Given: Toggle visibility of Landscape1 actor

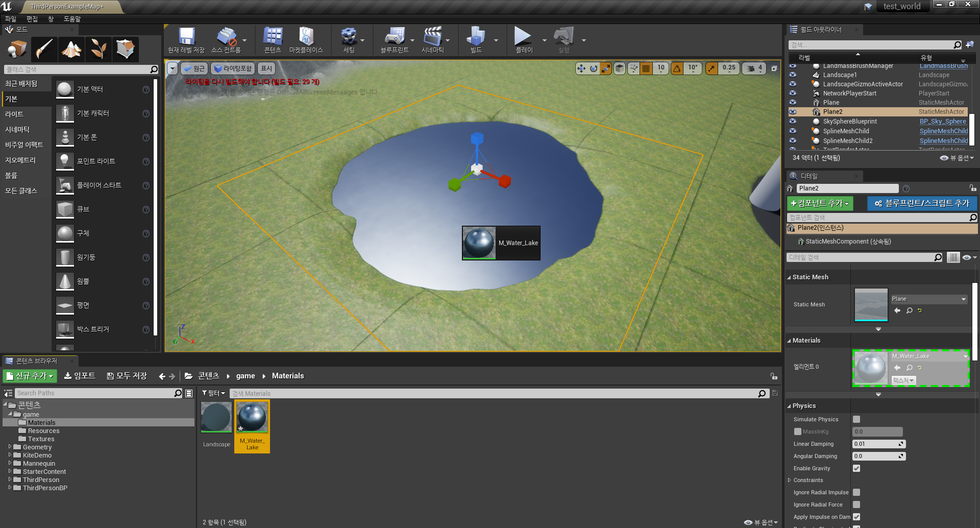Looking at the screenshot, I should click(793, 75).
